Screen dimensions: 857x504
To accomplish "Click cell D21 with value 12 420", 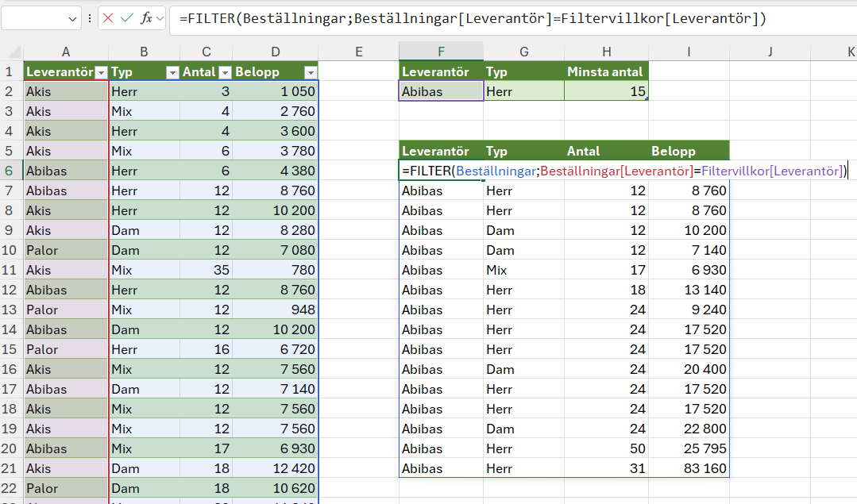I will click(x=276, y=468).
